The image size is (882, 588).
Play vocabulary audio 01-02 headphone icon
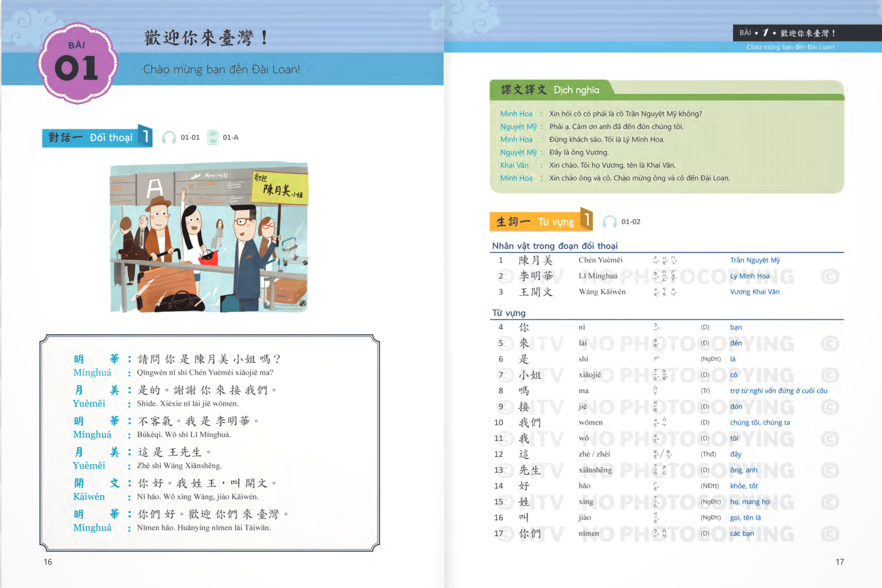click(610, 222)
